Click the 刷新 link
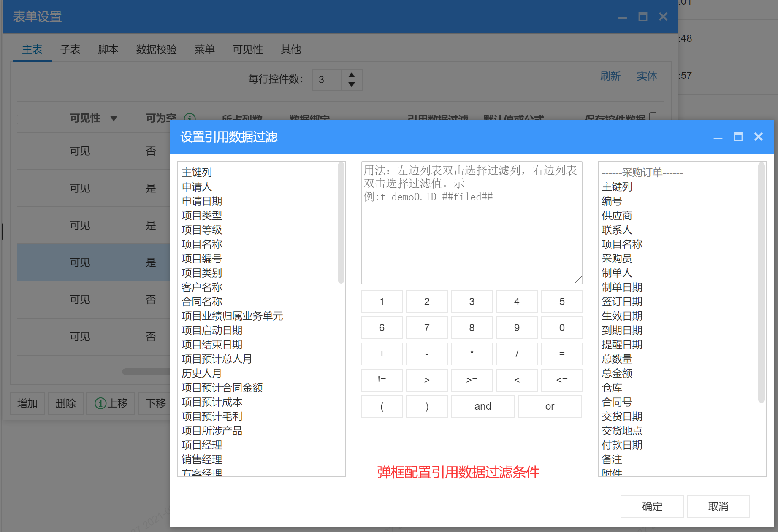Viewport: 778px width, 532px height. (610, 76)
